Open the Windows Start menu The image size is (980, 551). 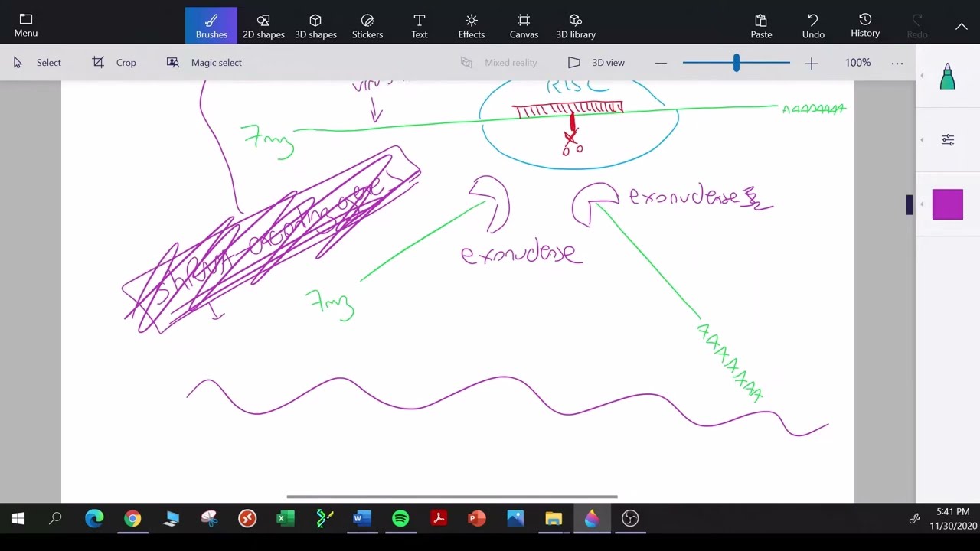(18, 519)
